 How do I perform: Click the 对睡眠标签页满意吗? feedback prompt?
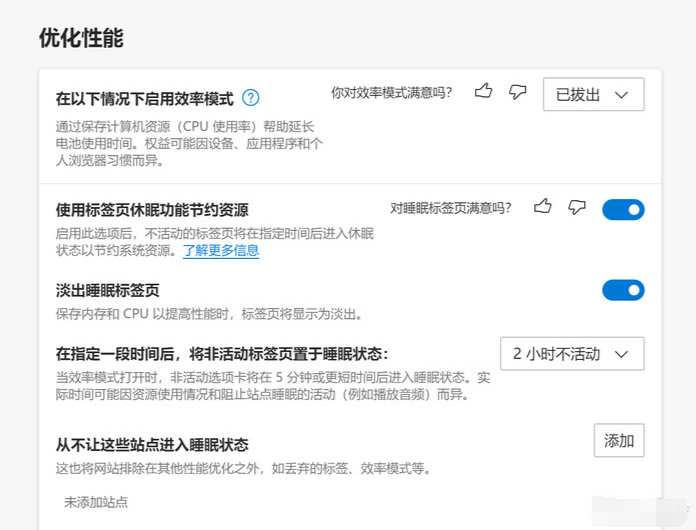coord(450,208)
